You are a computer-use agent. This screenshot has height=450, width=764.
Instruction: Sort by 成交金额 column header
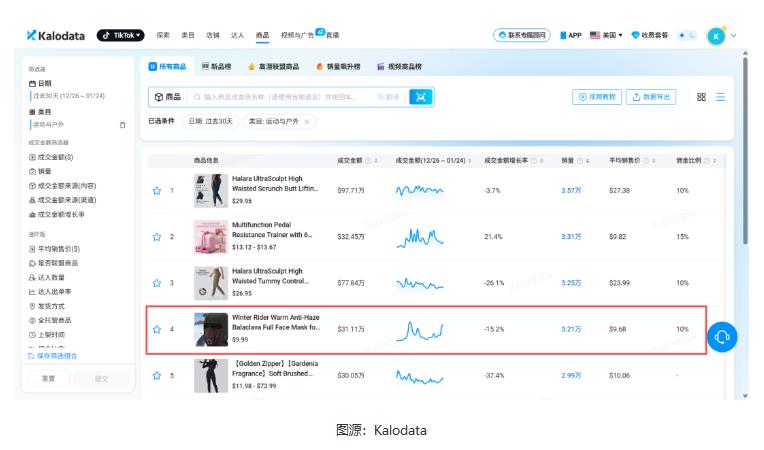point(358,160)
